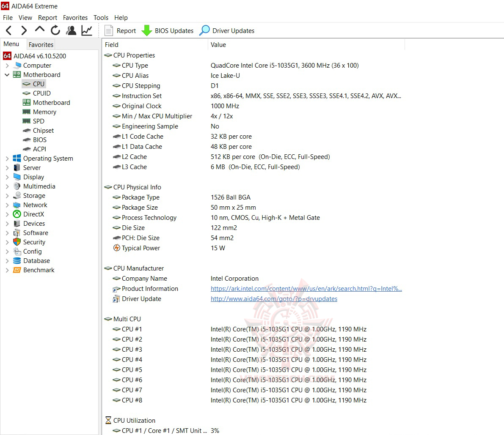Click the Back navigation arrow
This screenshot has width=504, height=435.
click(x=9, y=30)
